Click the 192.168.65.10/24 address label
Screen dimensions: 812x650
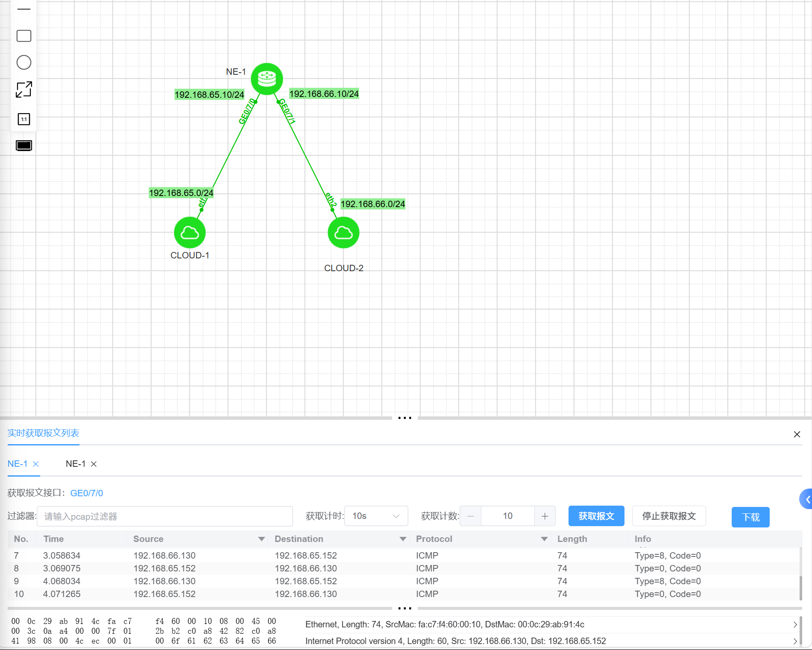point(209,94)
